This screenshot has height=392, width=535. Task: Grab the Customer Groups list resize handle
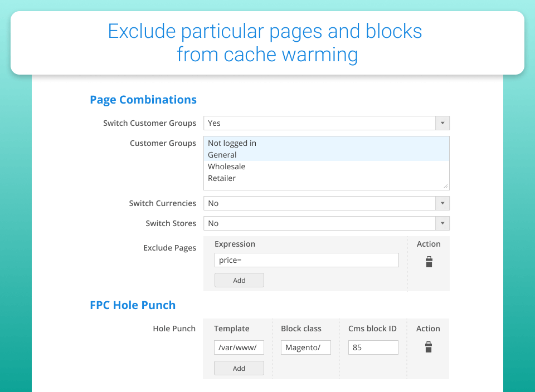point(445,187)
